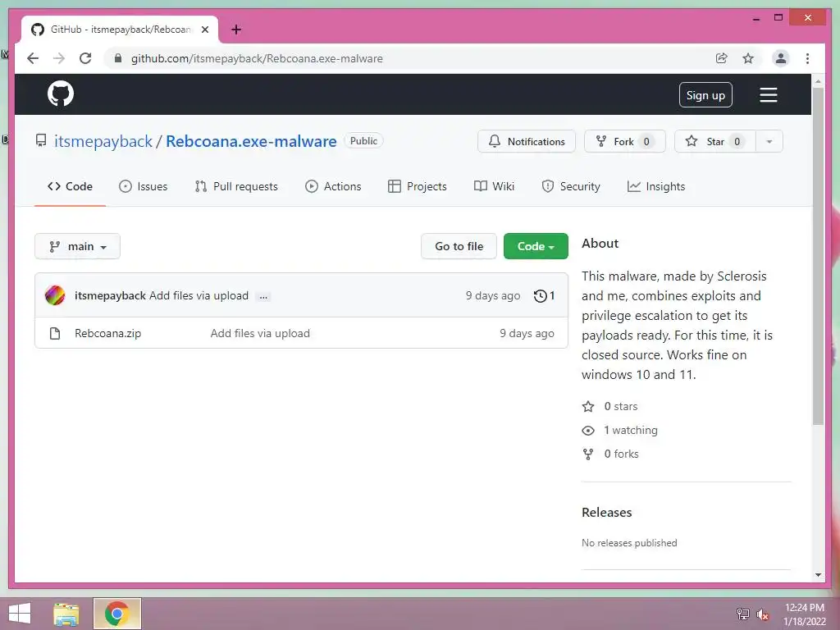Open the Rebcoana.zip file

pos(107,333)
